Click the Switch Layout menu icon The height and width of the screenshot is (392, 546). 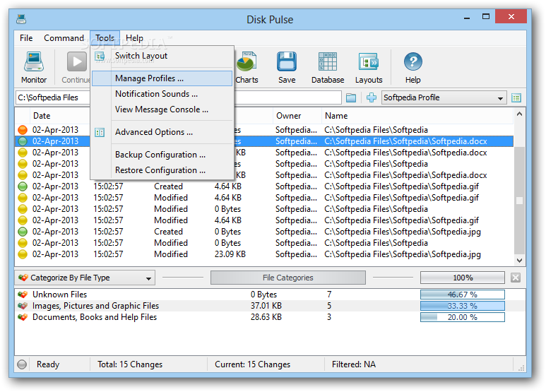click(x=100, y=56)
